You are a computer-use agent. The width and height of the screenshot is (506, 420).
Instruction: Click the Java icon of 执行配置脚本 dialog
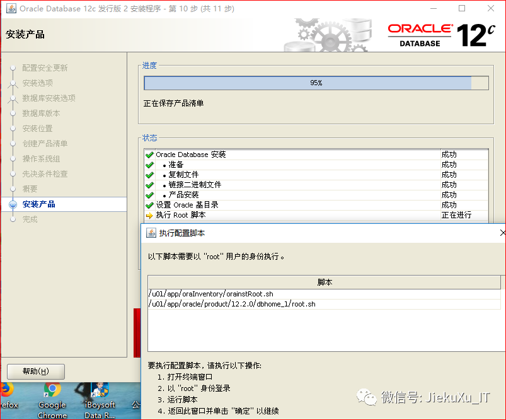click(151, 233)
